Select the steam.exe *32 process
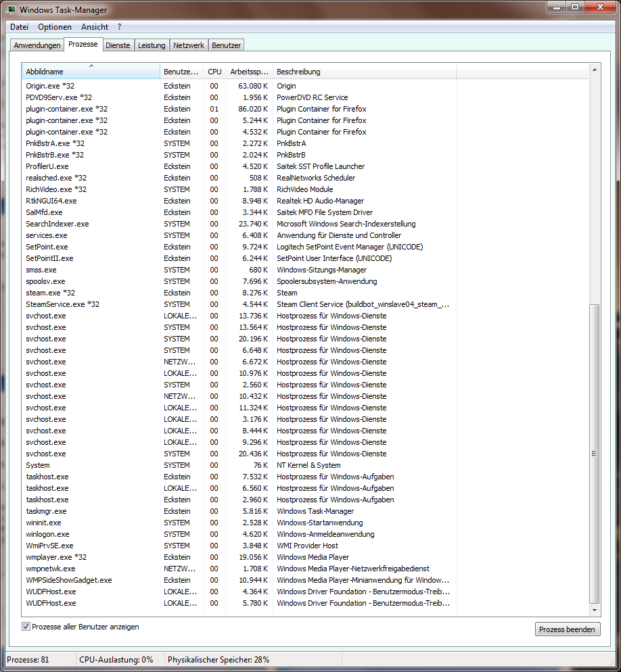 (239, 293)
